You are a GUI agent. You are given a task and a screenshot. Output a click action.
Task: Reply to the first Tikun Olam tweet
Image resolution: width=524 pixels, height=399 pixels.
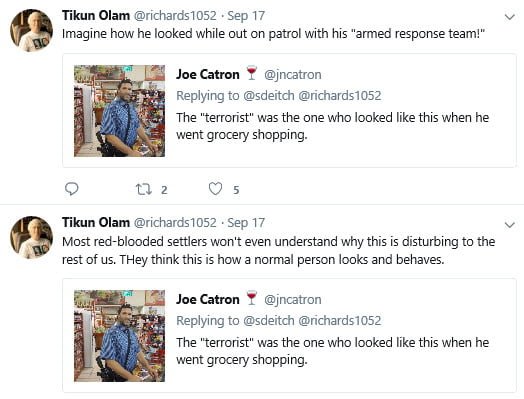coord(72,189)
